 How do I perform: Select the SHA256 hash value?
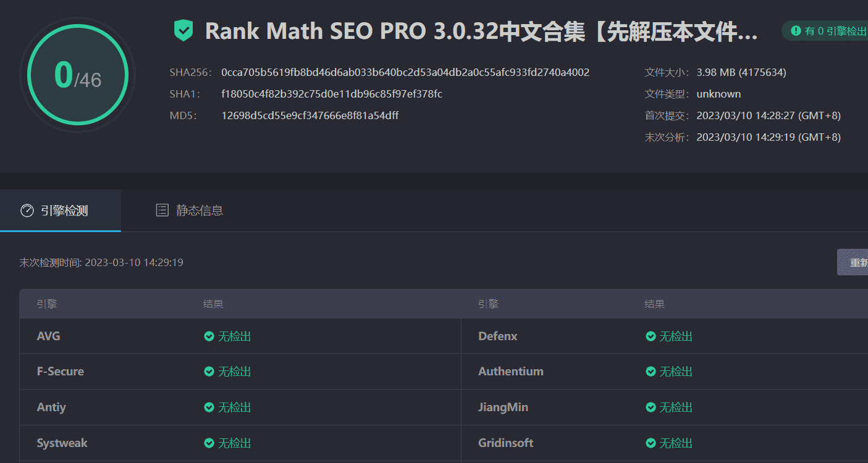pos(405,72)
